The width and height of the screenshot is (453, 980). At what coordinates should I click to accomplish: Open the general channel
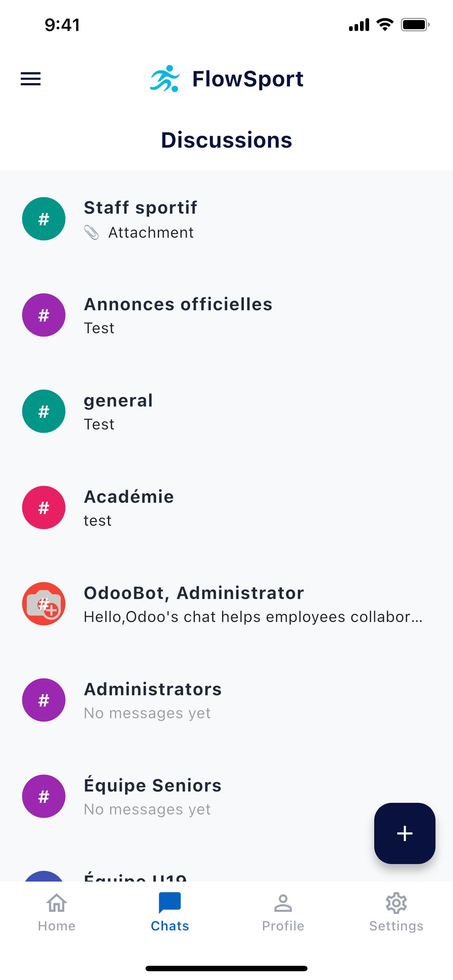pyautogui.click(x=226, y=412)
